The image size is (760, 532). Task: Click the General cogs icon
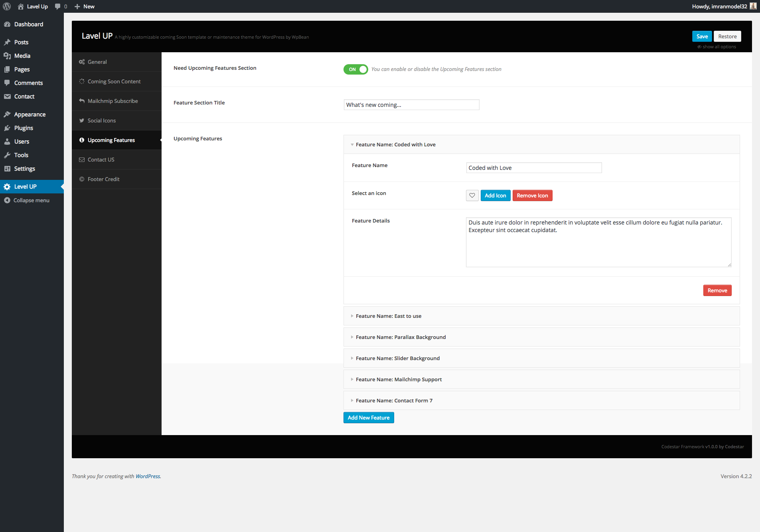82,62
